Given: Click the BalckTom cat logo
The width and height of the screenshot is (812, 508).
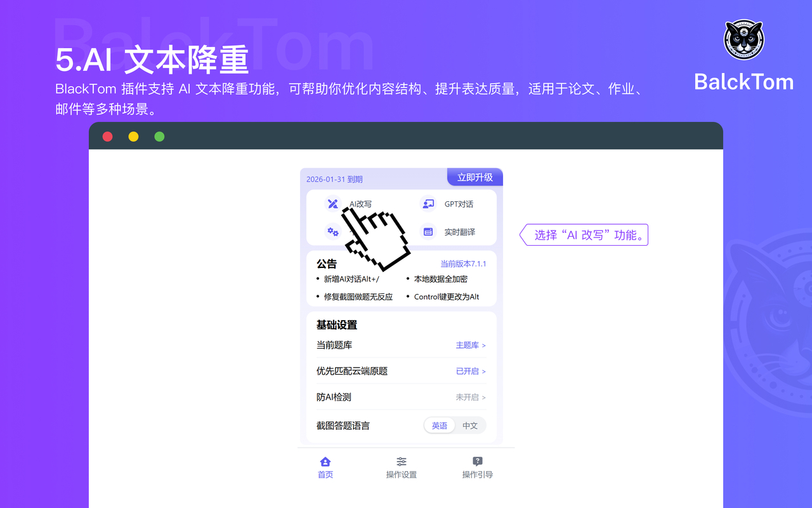Looking at the screenshot, I should coord(743,40).
